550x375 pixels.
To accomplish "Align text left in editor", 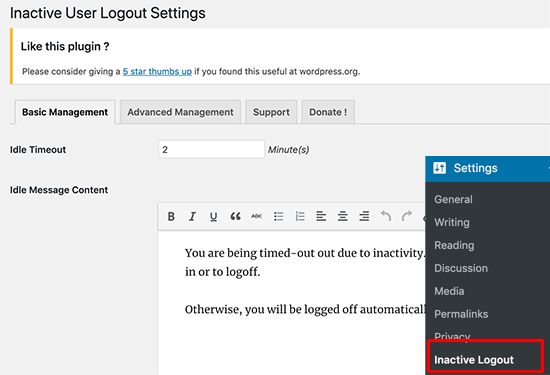I will [321, 216].
